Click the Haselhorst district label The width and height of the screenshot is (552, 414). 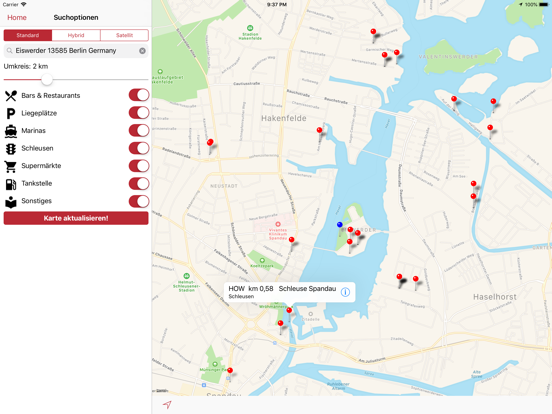coord(495,297)
